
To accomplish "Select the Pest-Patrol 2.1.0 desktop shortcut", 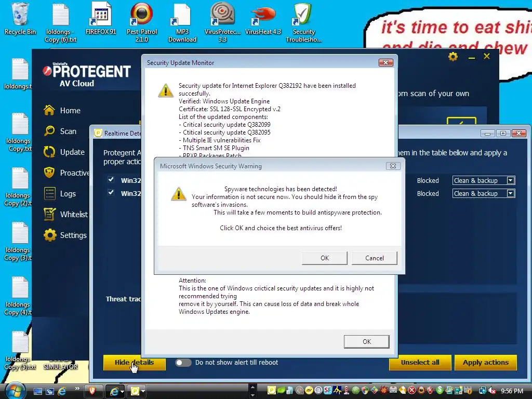I will [x=142, y=23].
